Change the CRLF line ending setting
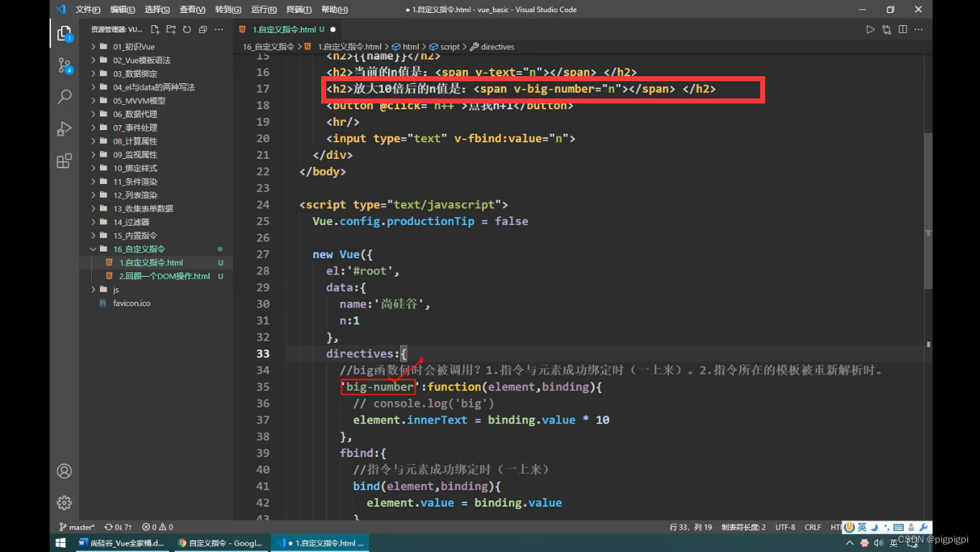The image size is (980, 552). 813,527
